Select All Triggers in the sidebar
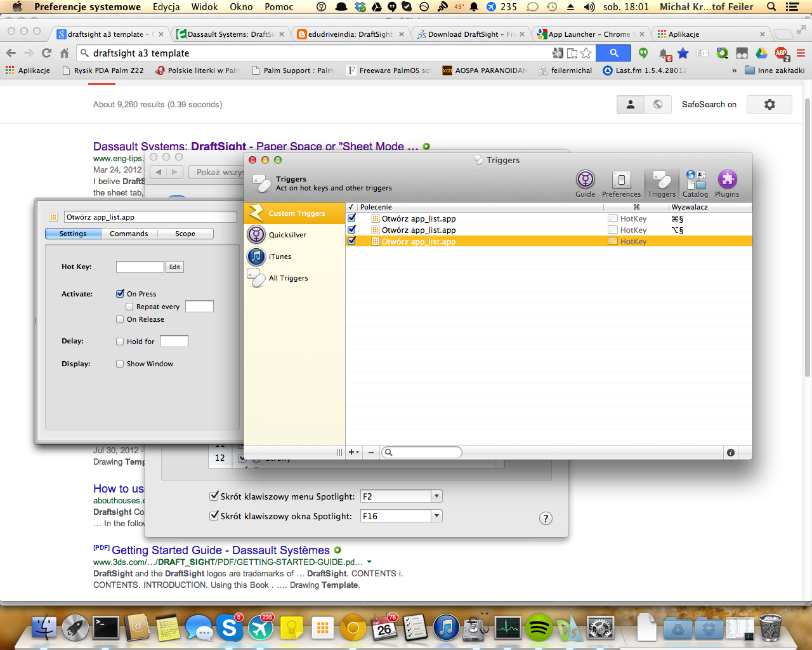This screenshot has width=812, height=650. point(294,278)
